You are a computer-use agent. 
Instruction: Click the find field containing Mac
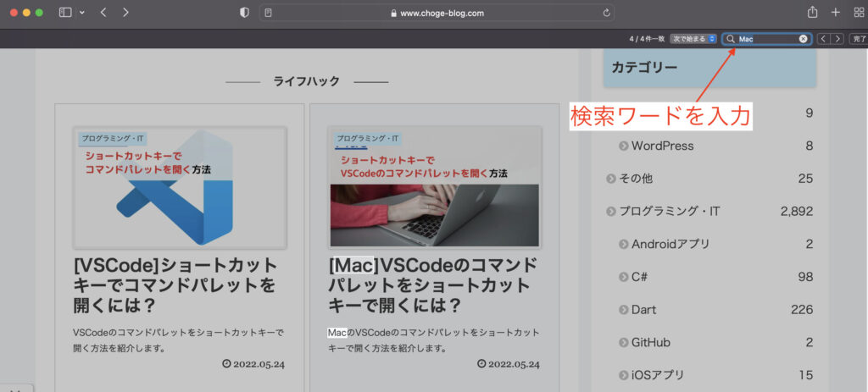[766, 39]
